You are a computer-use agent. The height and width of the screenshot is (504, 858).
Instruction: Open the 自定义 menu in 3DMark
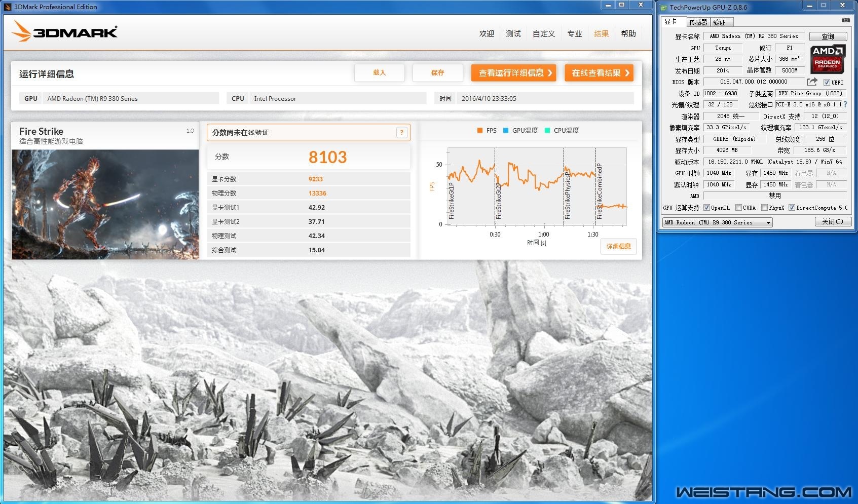coord(544,33)
